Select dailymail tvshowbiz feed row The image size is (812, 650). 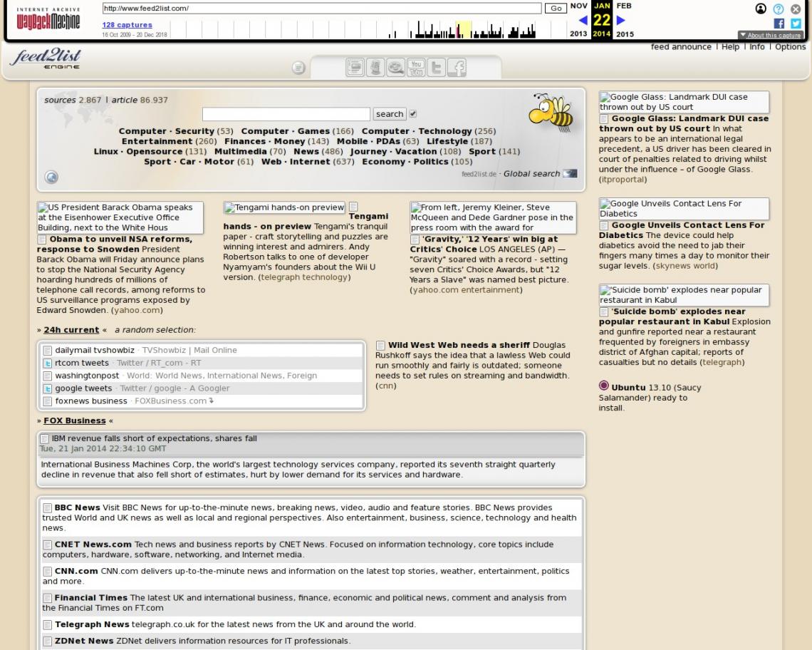click(x=202, y=351)
